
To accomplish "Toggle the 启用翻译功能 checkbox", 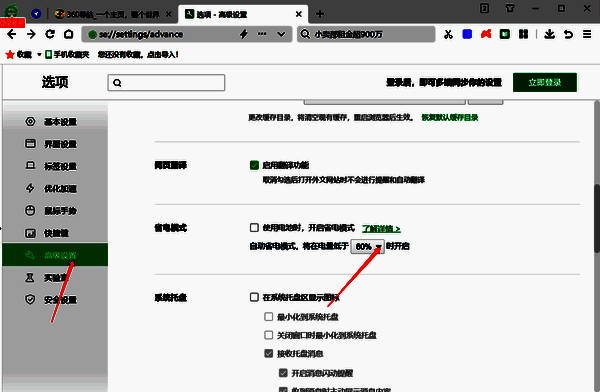I will (254, 165).
